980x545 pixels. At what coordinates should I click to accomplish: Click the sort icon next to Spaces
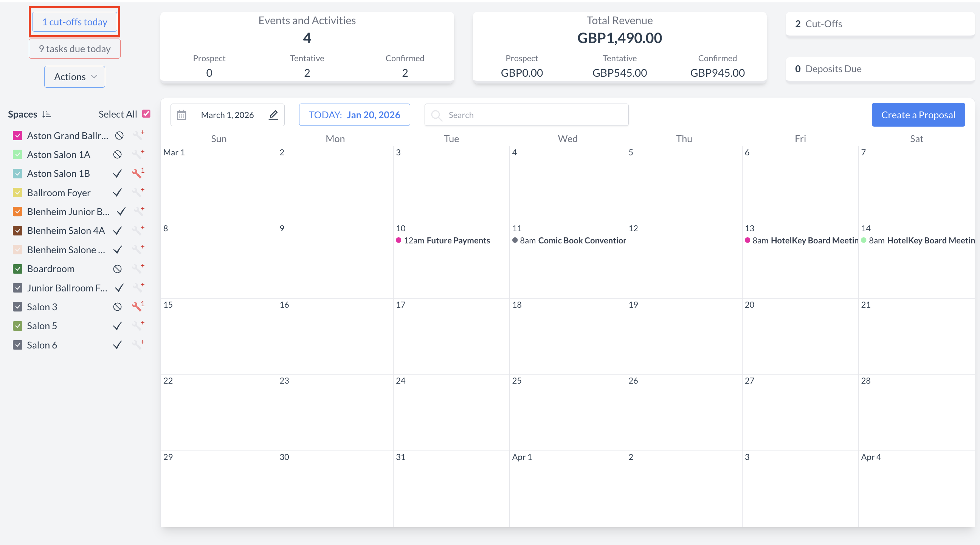[47, 114]
